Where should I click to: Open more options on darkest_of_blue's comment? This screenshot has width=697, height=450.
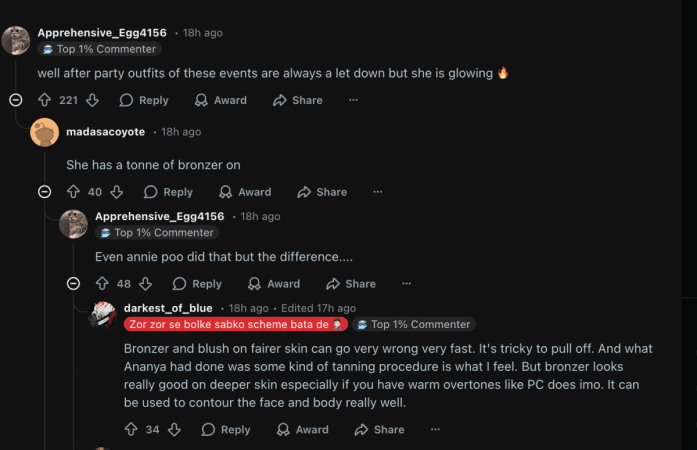tap(435, 430)
